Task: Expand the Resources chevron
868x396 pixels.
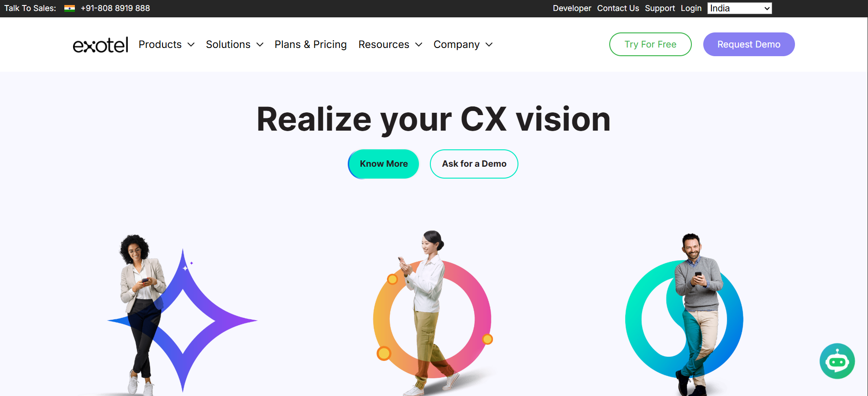Action: tap(418, 45)
